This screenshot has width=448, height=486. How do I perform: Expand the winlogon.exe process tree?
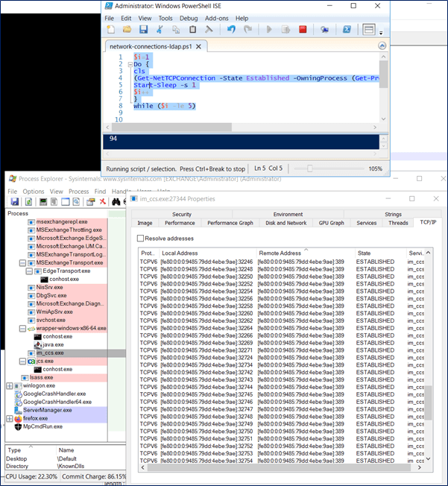click(10, 385)
